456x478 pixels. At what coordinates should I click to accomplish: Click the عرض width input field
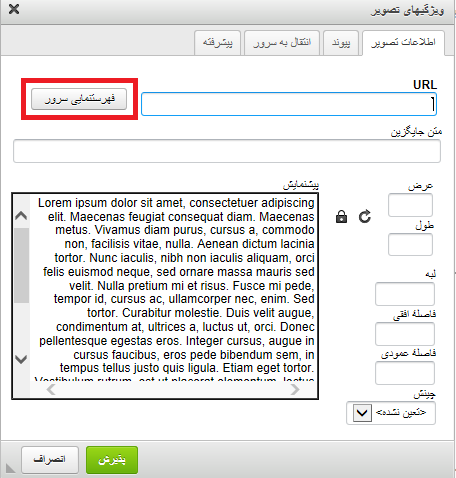(x=410, y=205)
